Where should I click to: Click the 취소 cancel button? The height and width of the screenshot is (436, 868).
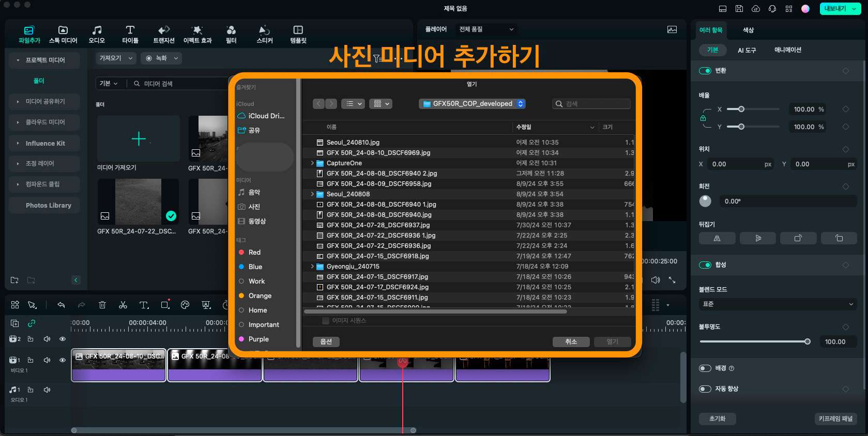click(571, 341)
